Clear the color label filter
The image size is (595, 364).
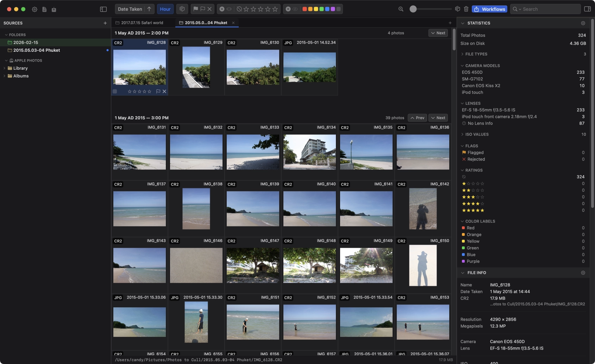click(x=288, y=9)
